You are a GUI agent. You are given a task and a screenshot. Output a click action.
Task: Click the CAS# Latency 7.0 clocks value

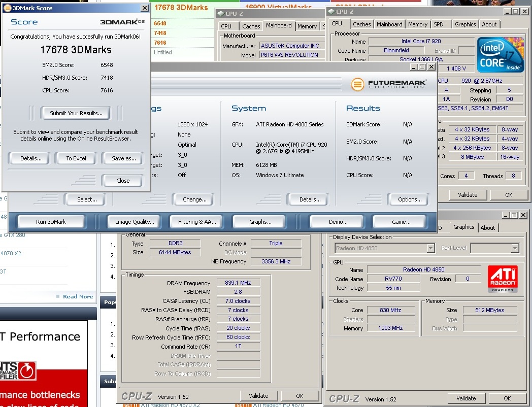tap(238, 301)
